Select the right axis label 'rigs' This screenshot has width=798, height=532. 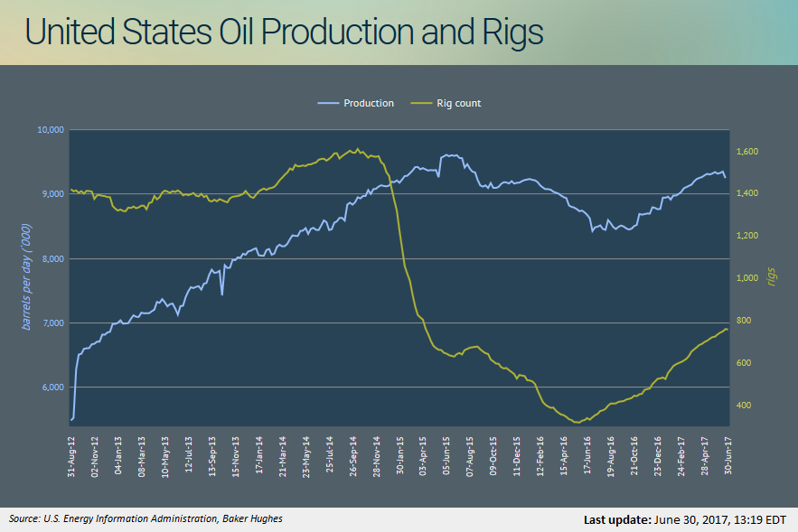pos(769,274)
